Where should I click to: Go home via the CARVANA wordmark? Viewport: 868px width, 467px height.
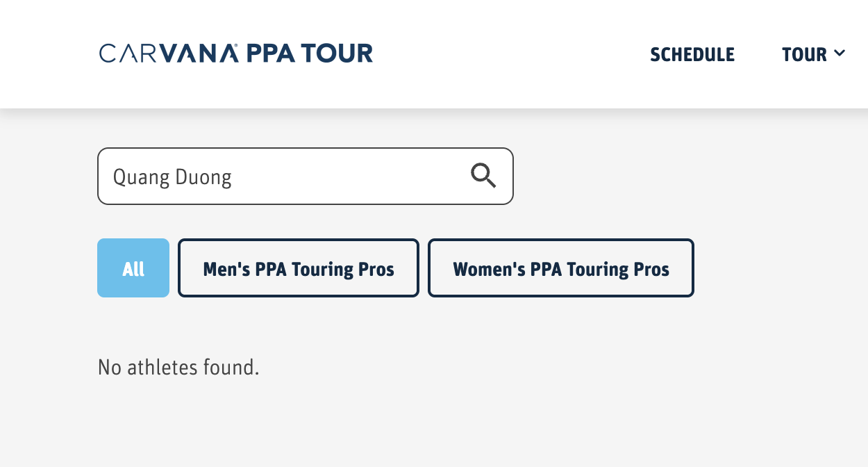(x=169, y=54)
